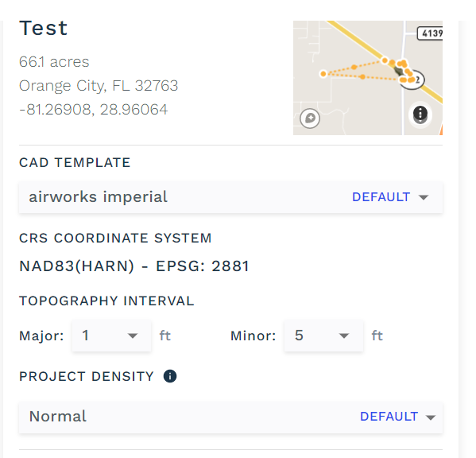Open the Minor topography interval dropdown
The width and height of the screenshot is (476, 458).
coord(323,336)
